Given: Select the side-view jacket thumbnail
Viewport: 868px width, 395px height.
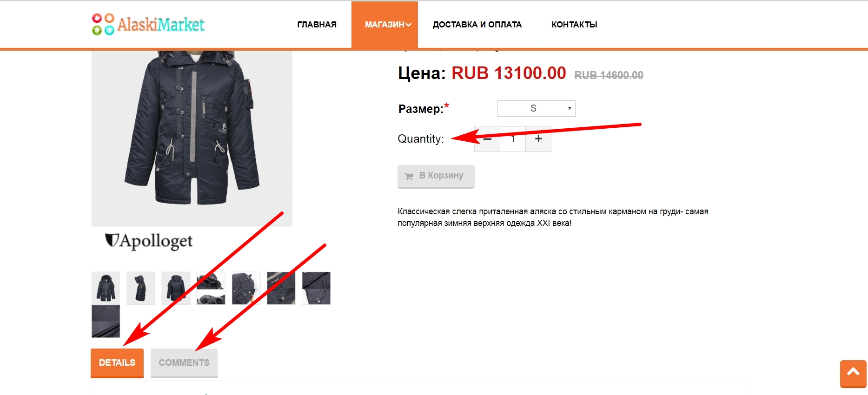Looking at the screenshot, I should (x=141, y=288).
